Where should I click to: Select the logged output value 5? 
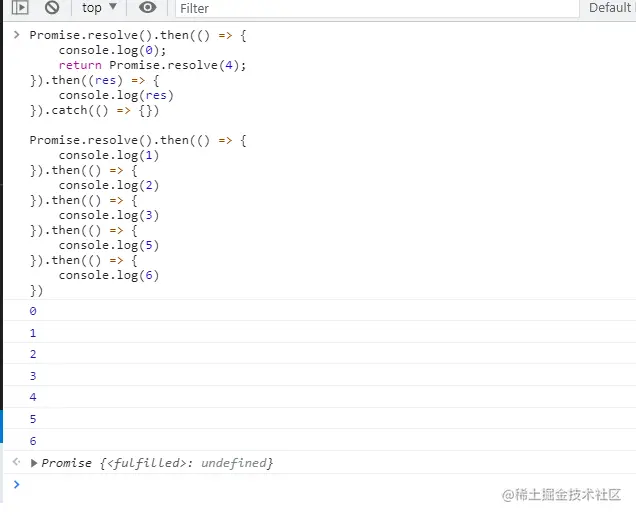tap(33, 419)
